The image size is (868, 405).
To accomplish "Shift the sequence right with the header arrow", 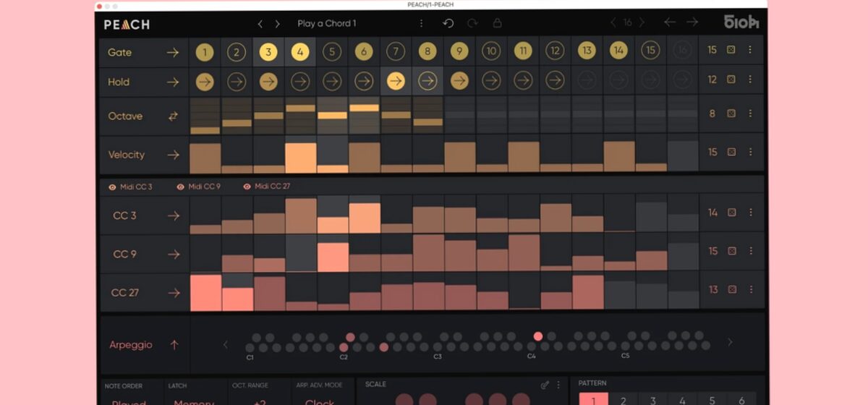I will tap(692, 22).
